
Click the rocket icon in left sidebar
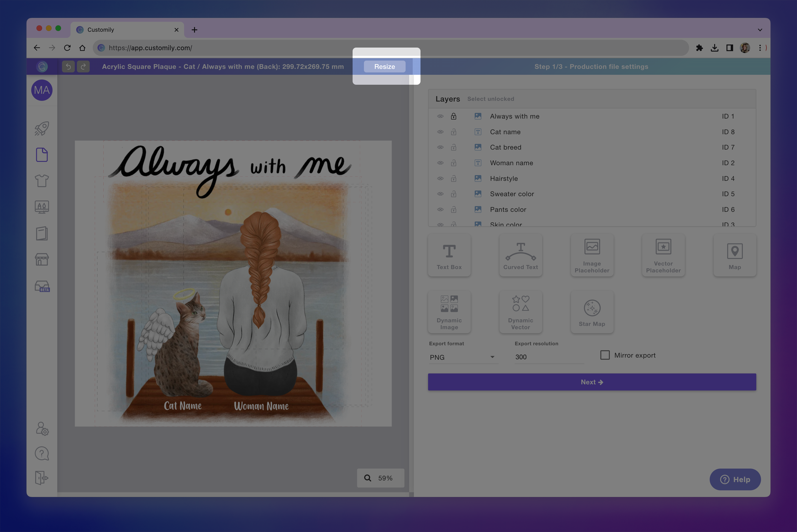click(42, 129)
